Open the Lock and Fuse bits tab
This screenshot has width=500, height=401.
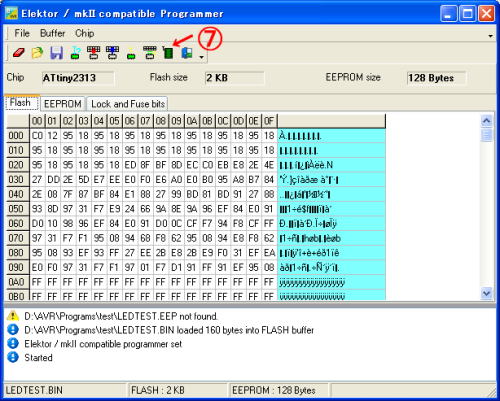(128, 104)
